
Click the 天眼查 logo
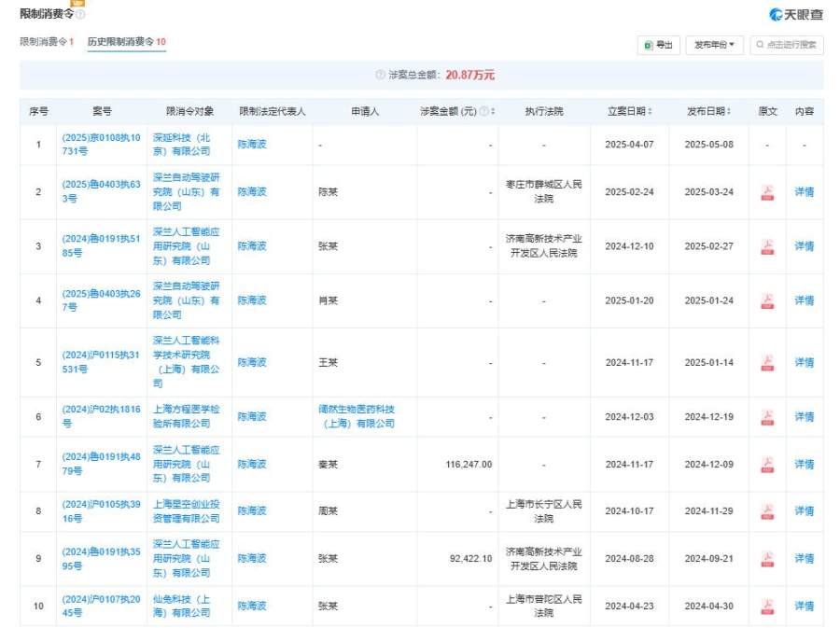point(795,15)
